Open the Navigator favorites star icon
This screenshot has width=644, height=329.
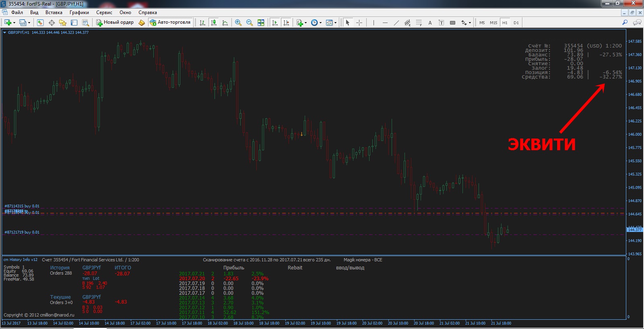pos(63,23)
